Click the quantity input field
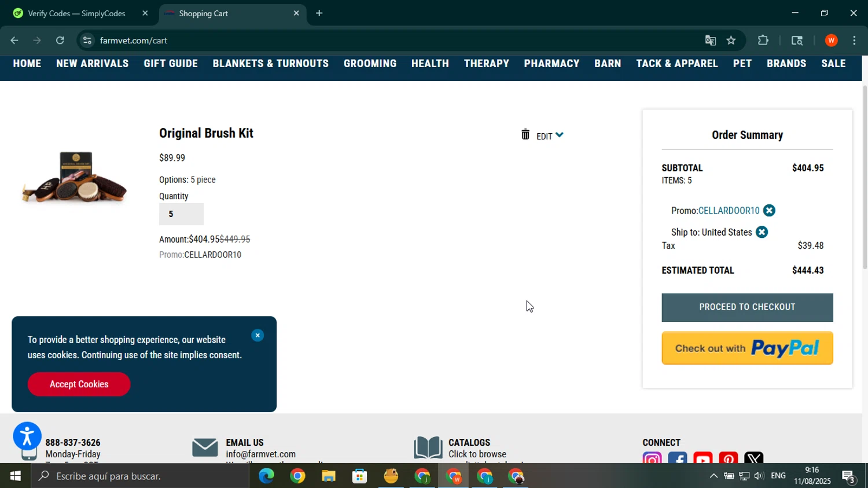This screenshot has width=868, height=488. 181,214
